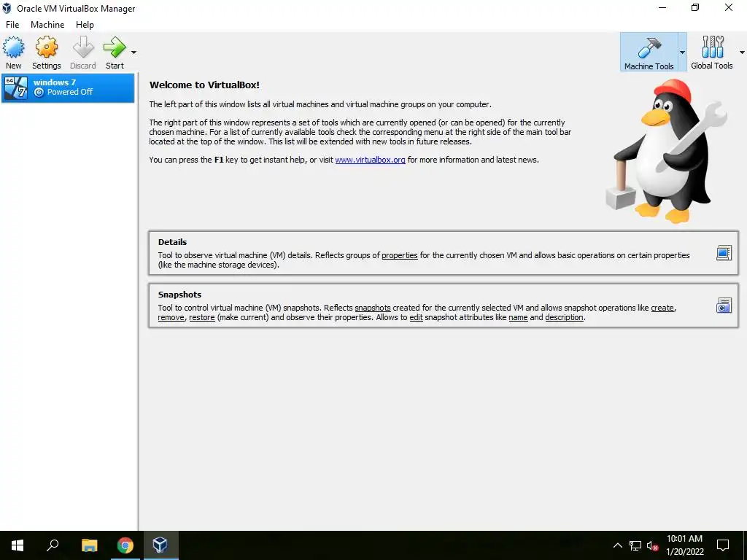Screen dimensions: 747x560
Task: Expand the Start button dropdown arrow
Action: coord(134,52)
